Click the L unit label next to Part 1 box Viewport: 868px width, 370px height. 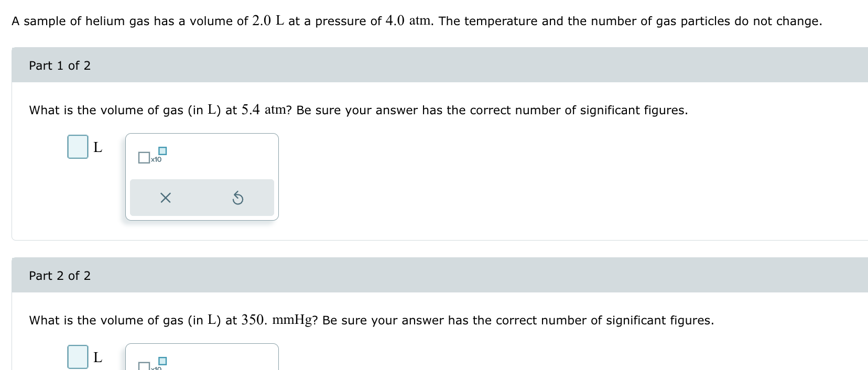[x=98, y=147]
